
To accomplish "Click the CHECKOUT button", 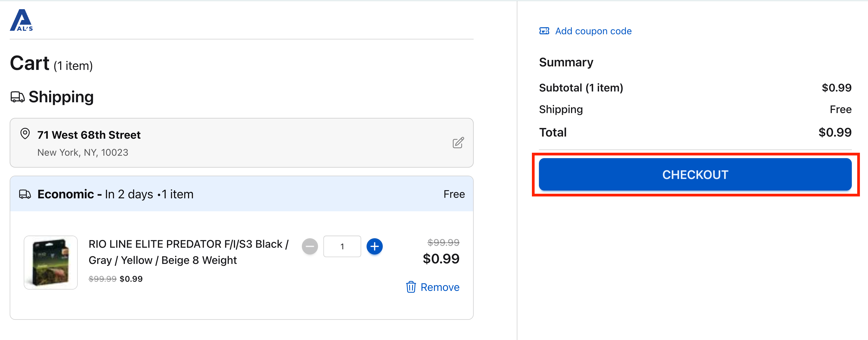I will point(695,174).
